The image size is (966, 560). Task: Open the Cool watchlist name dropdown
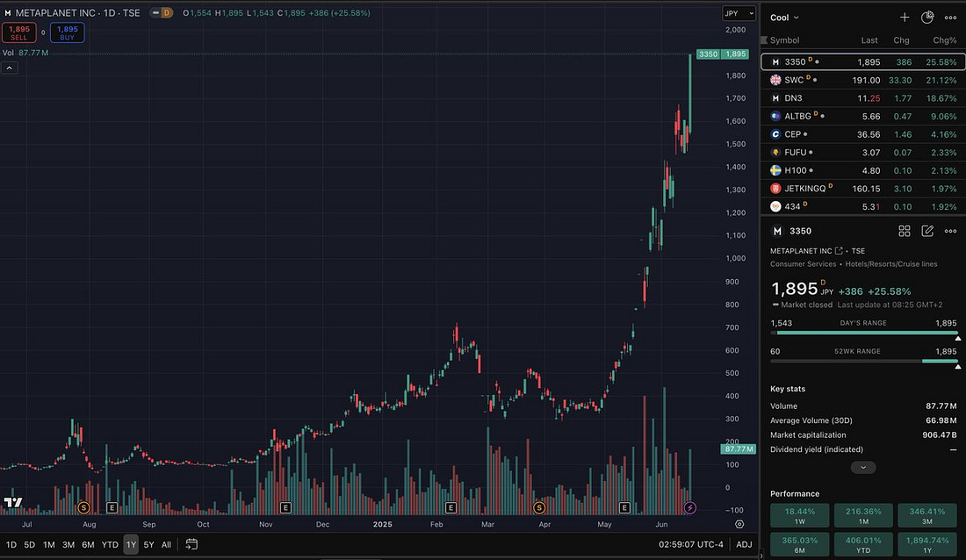(x=784, y=18)
